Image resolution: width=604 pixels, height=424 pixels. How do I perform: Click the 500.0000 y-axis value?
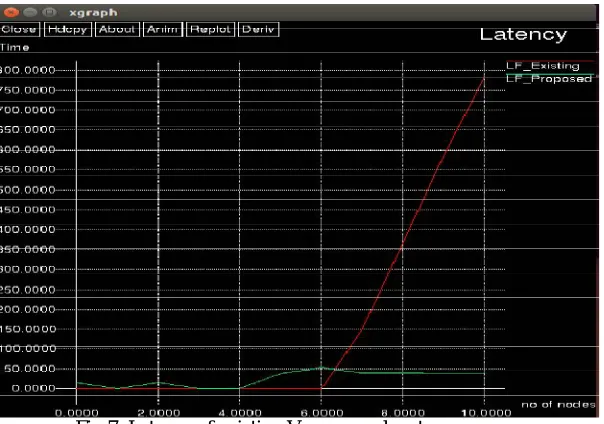[x=28, y=190]
